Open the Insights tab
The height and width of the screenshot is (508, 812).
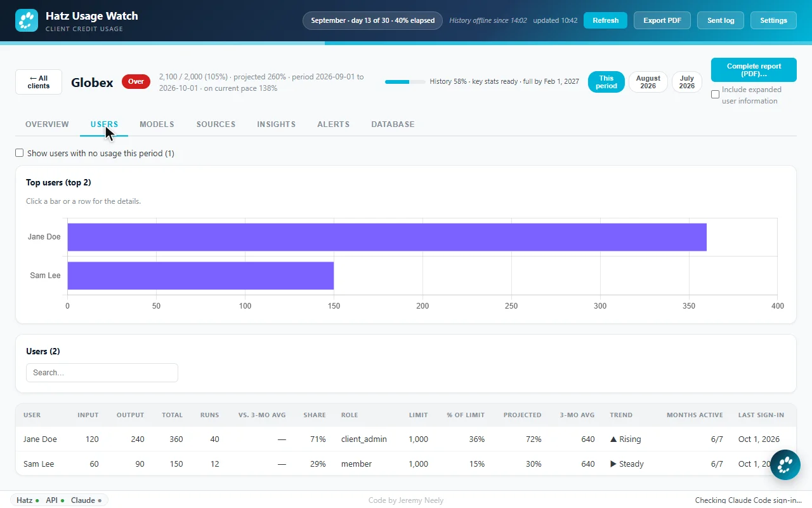276,124
